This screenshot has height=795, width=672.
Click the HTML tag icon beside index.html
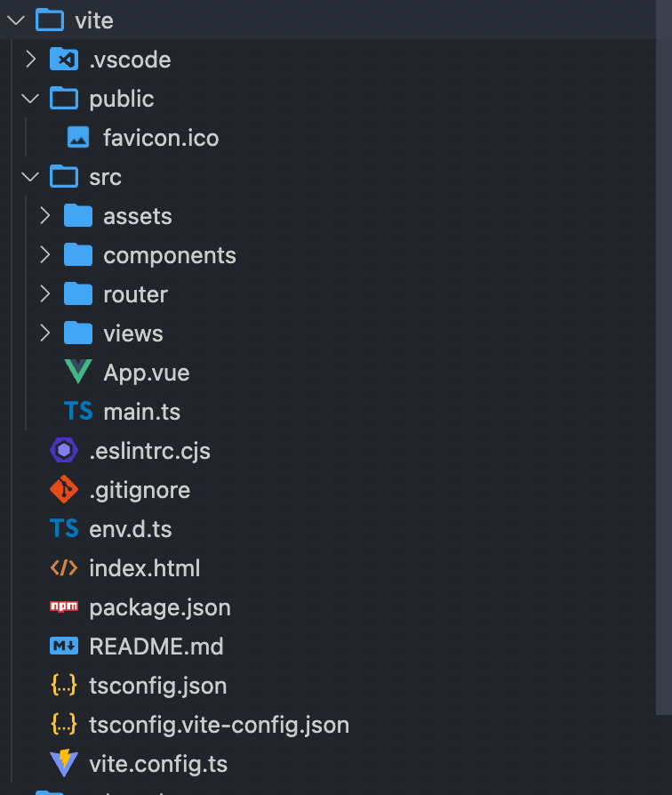click(64, 568)
